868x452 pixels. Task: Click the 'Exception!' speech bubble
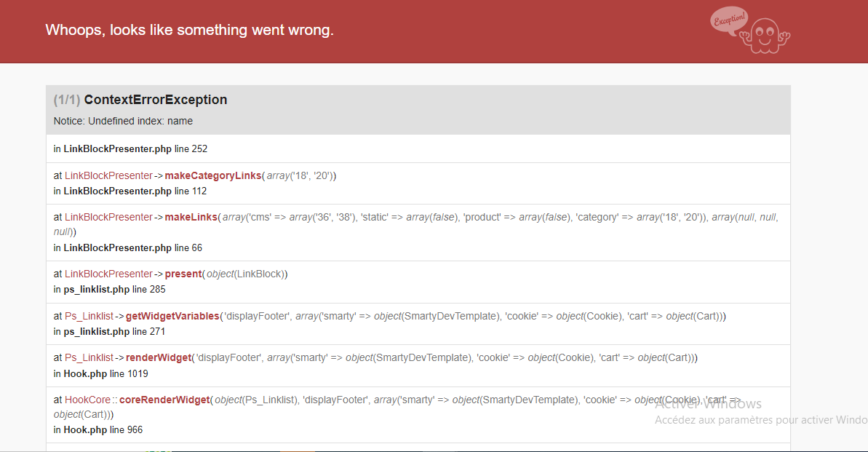pyautogui.click(x=729, y=20)
